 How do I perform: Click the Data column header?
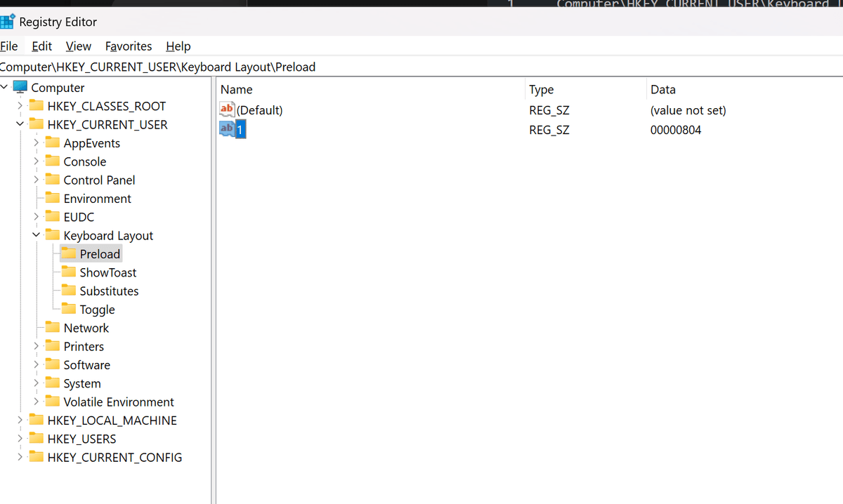coord(662,89)
